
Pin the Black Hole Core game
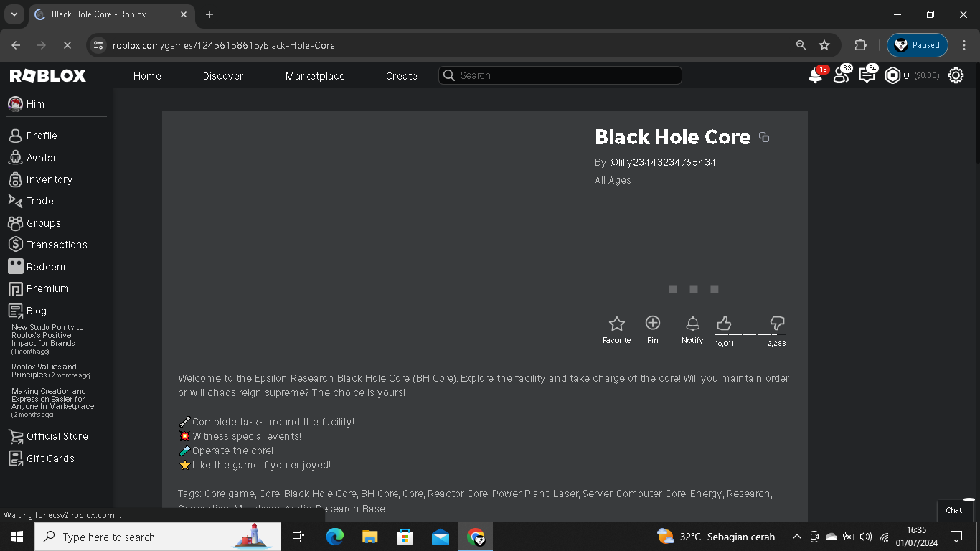point(652,330)
